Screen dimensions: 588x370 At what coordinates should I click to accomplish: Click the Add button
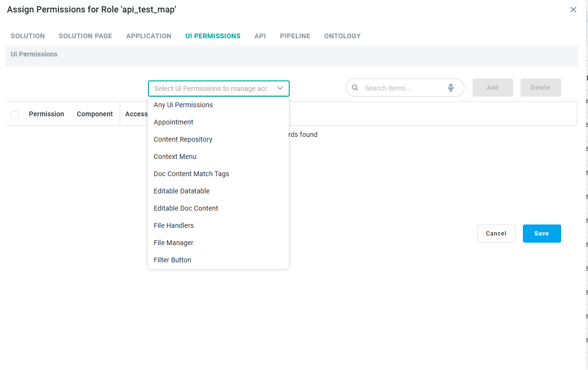tap(493, 88)
